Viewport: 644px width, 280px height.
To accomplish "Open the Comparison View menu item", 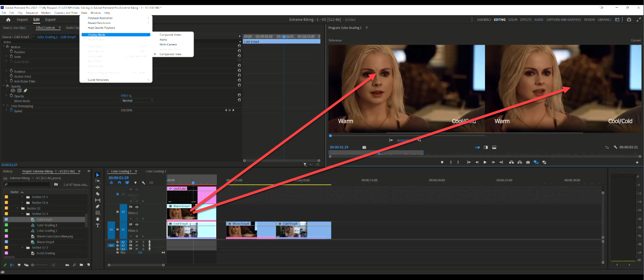I will 170,54.
